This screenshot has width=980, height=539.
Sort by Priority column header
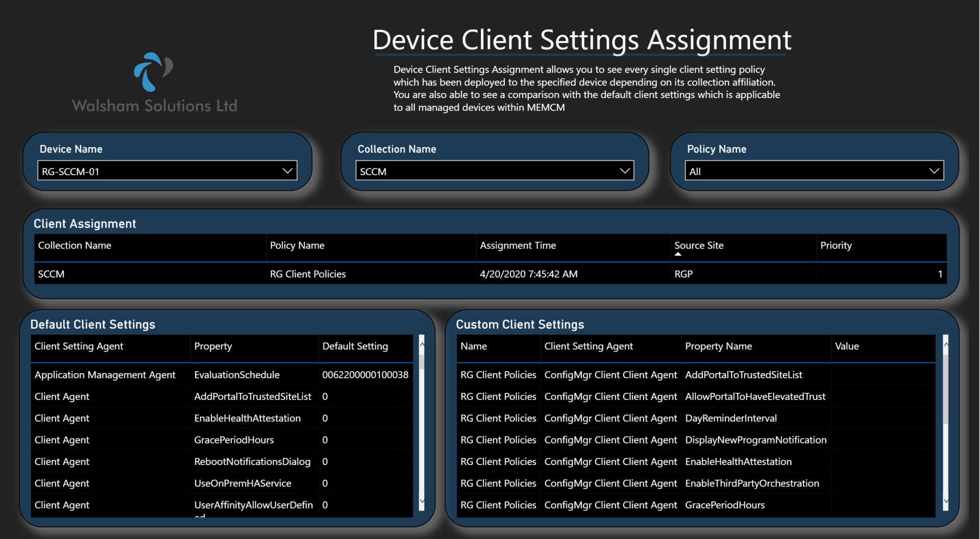point(836,246)
